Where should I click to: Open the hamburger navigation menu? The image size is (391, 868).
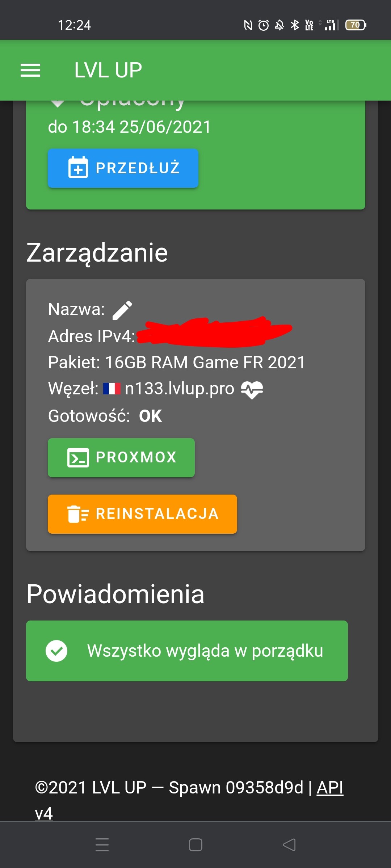[30, 70]
